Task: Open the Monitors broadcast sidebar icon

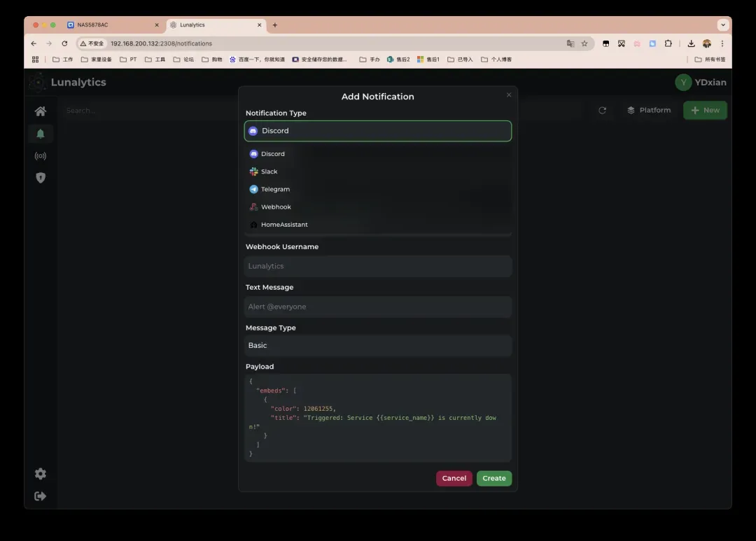Action: (x=41, y=156)
